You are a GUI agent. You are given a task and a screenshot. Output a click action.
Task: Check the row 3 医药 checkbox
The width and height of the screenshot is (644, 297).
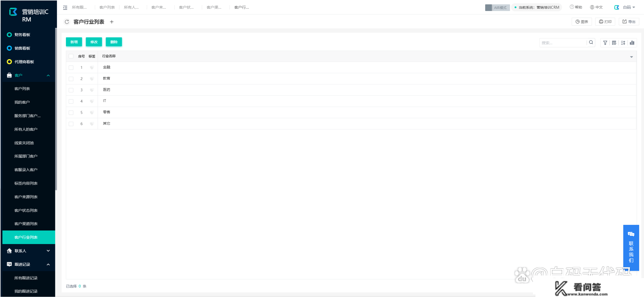tap(71, 90)
